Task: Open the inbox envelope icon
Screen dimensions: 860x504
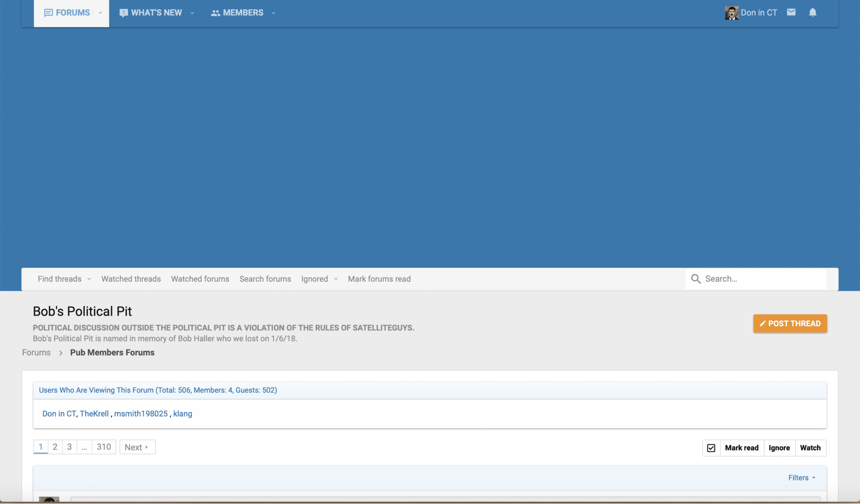Action: [791, 12]
